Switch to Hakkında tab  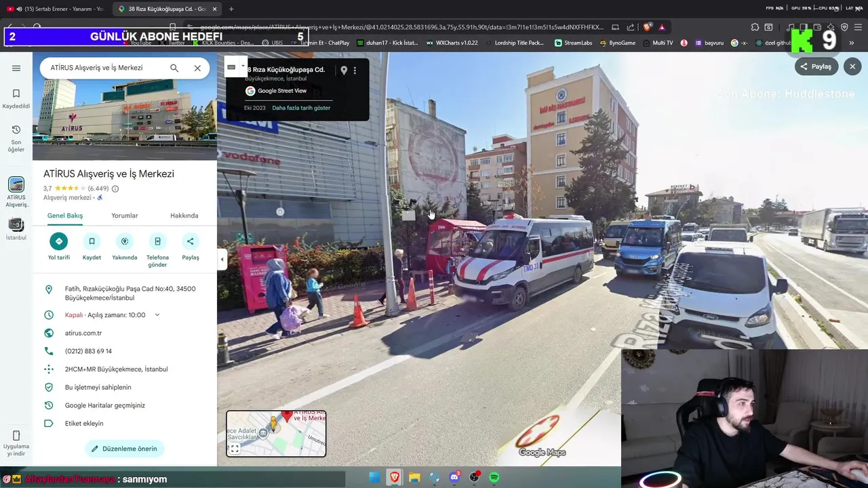[184, 216]
